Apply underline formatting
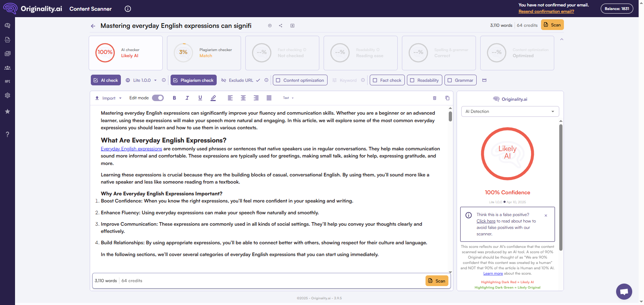 [x=200, y=98]
